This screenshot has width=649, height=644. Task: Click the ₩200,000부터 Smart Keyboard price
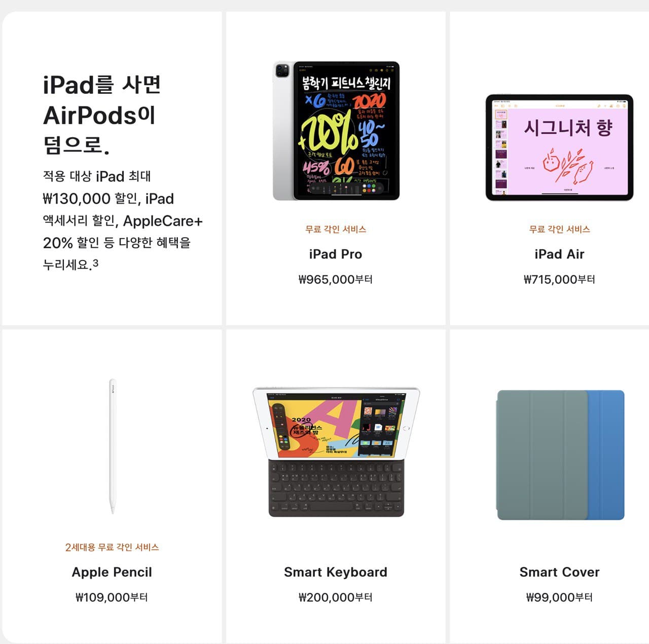coord(336,597)
